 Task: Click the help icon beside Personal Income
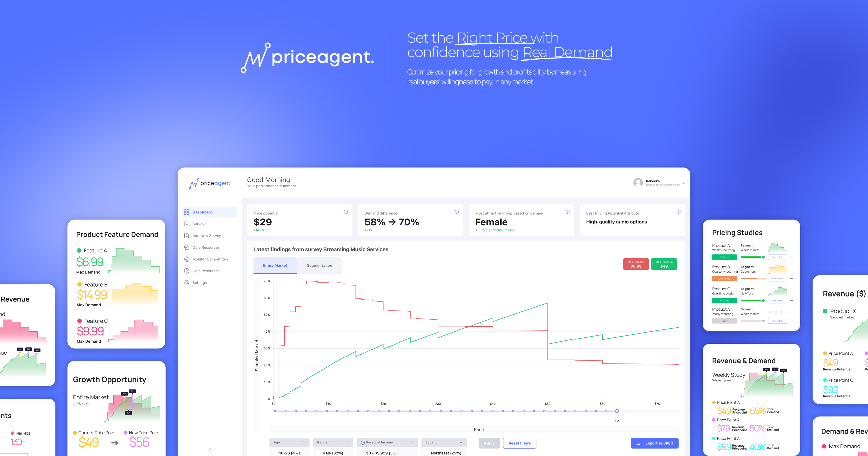(x=363, y=443)
